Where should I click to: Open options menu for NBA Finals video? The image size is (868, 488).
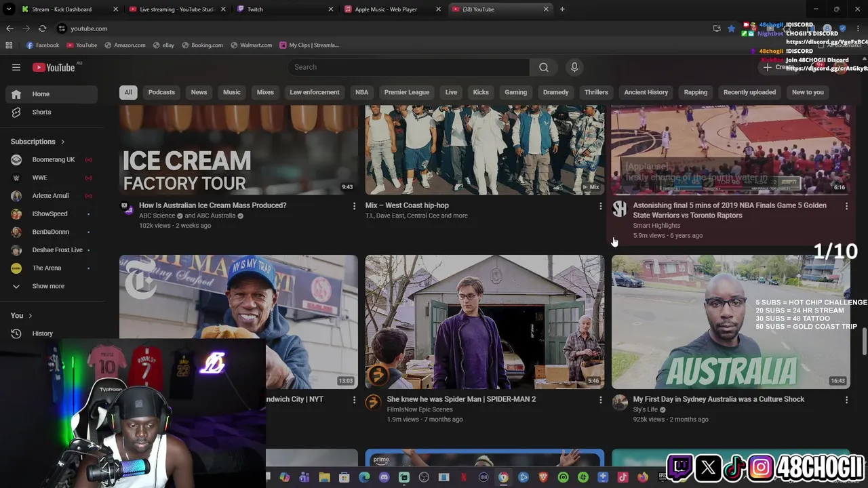[x=846, y=206]
